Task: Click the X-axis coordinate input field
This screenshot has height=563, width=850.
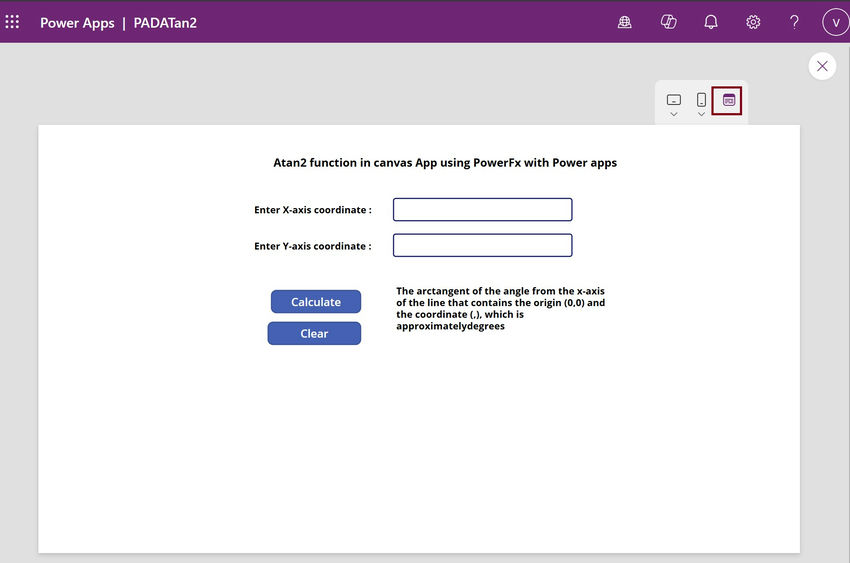Action: 482,210
